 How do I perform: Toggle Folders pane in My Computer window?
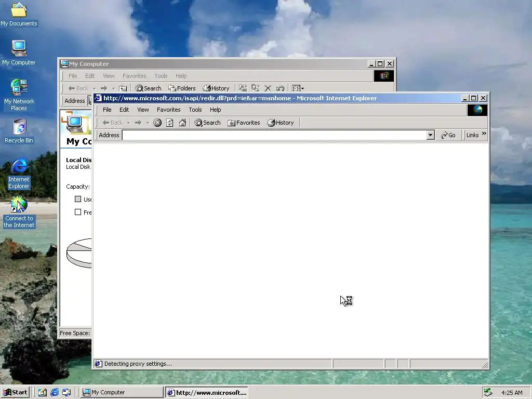point(182,88)
